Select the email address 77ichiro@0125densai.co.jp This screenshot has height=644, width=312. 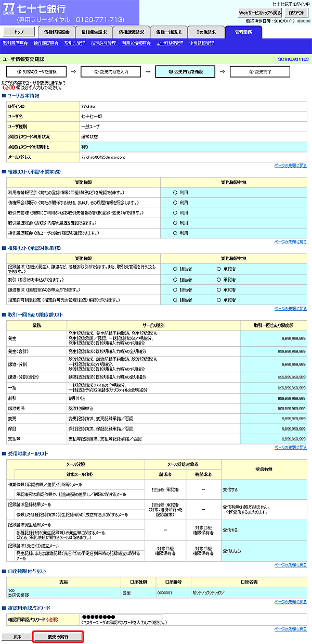pos(103,157)
